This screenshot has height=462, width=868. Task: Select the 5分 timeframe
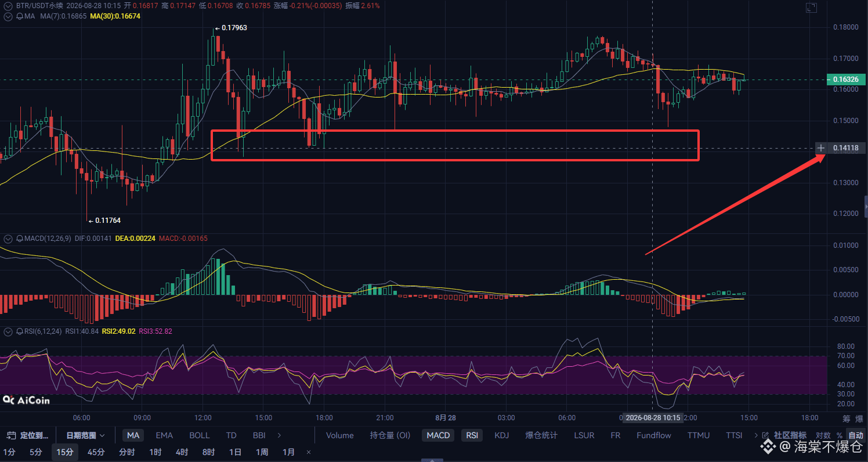(36, 452)
